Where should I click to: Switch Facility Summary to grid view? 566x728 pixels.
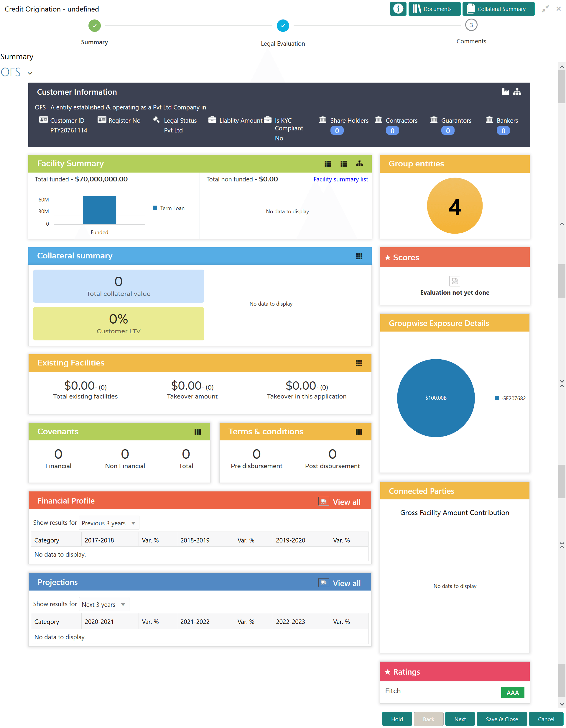(328, 164)
